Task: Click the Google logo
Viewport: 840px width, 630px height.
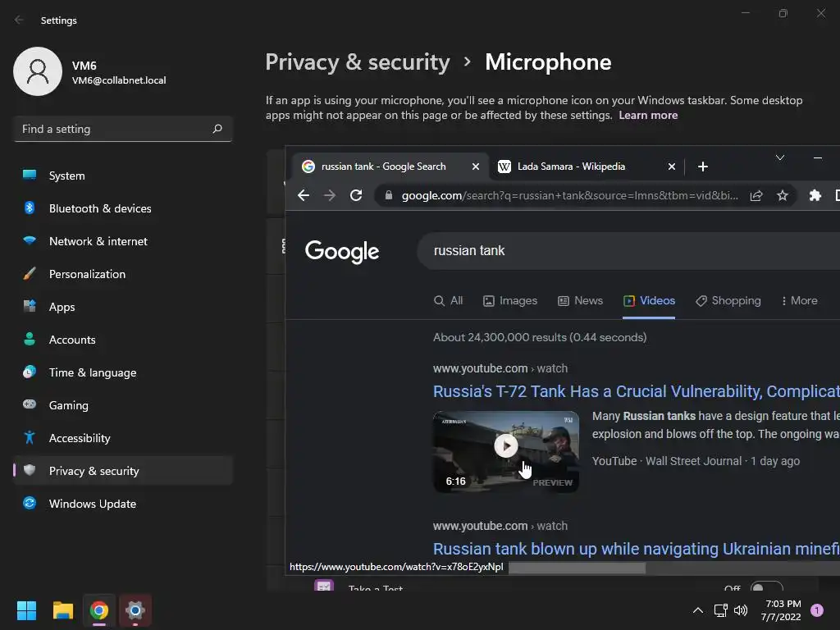Action: point(342,251)
